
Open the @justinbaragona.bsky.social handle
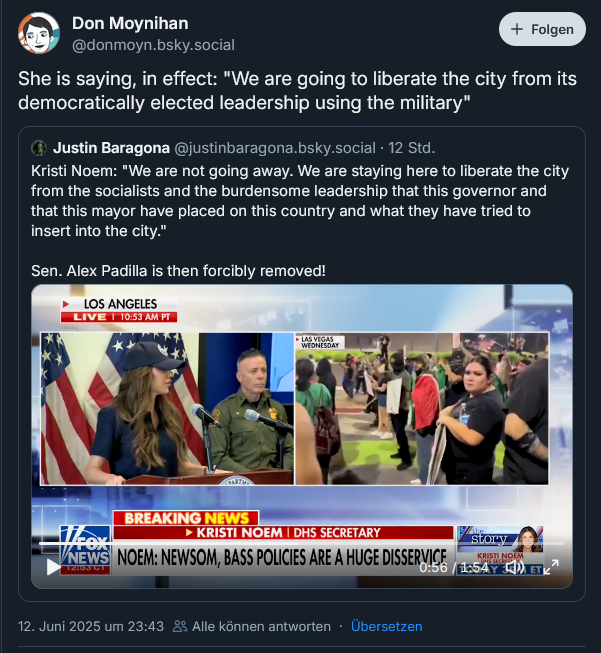[x=274, y=148]
